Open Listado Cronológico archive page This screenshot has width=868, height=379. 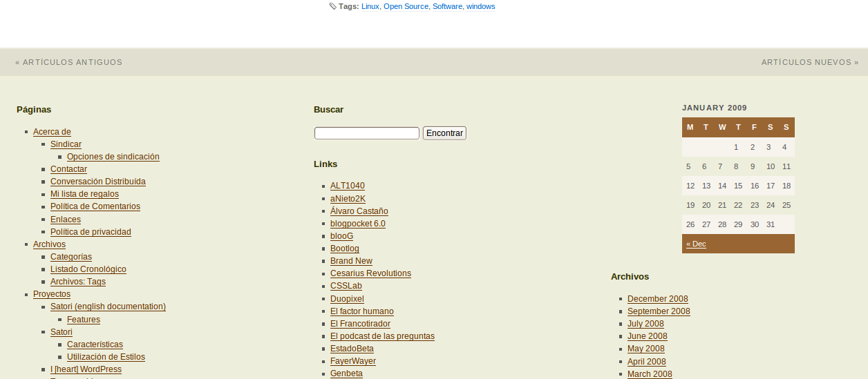88,269
